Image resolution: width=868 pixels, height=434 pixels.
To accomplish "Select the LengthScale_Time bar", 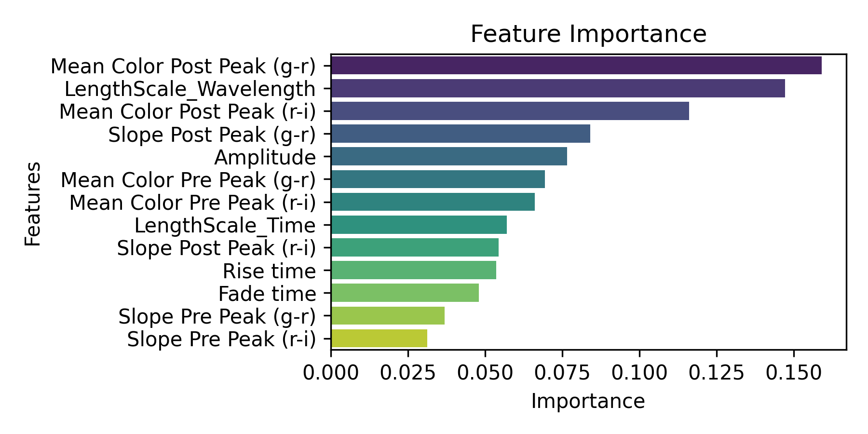I will pos(419,225).
